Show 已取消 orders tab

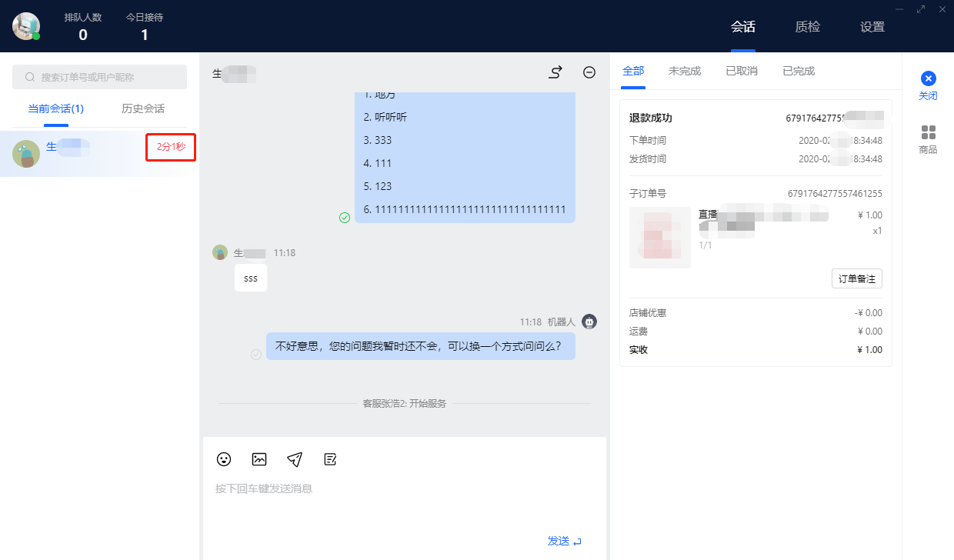tap(742, 71)
